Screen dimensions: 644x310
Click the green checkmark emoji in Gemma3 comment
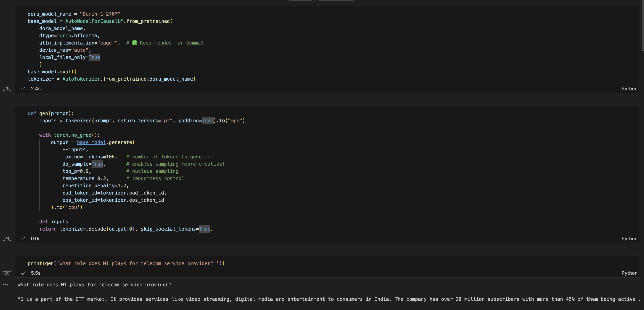pos(134,43)
